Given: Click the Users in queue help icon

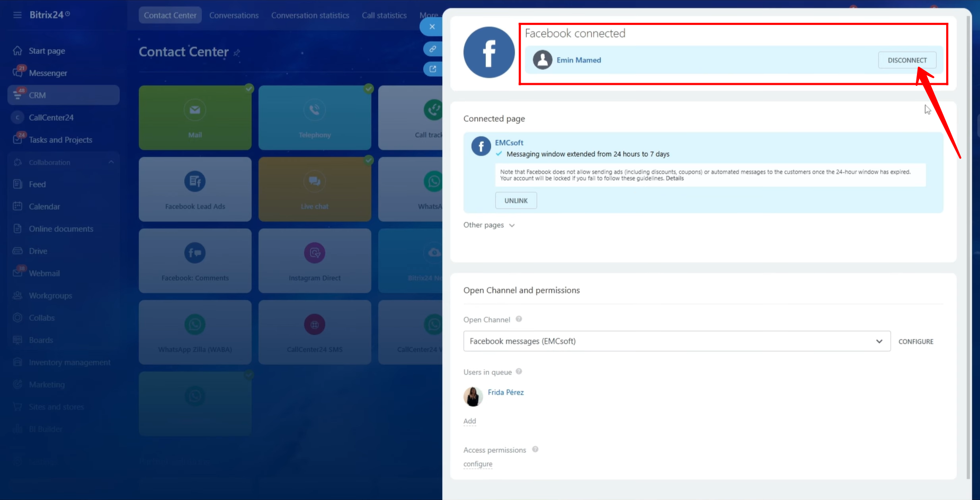Looking at the screenshot, I should (519, 371).
